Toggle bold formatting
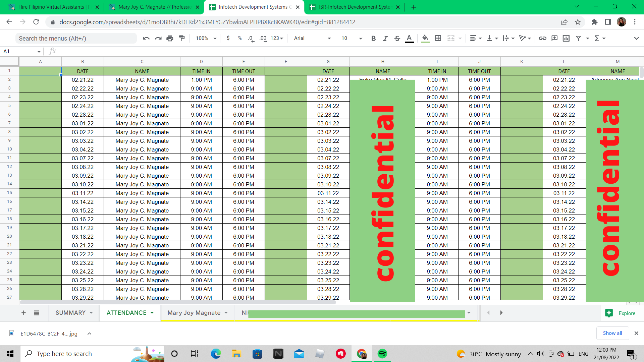 pyautogui.click(x=373, y=38)
